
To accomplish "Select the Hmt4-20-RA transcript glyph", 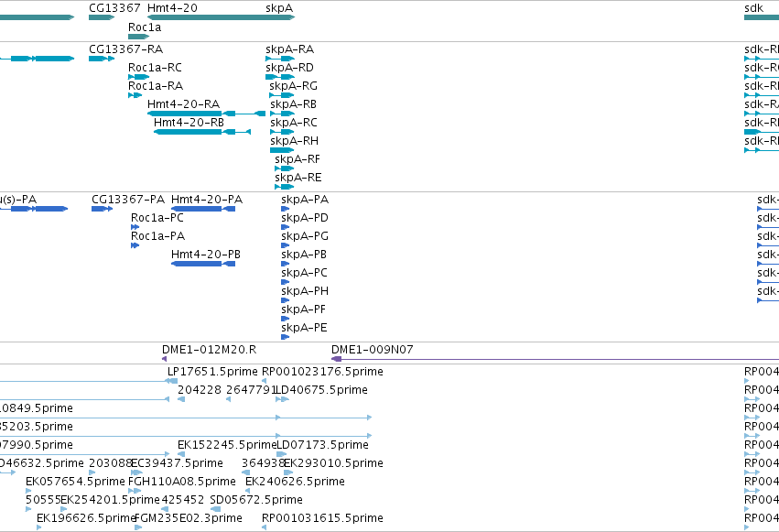I will 206,114.
